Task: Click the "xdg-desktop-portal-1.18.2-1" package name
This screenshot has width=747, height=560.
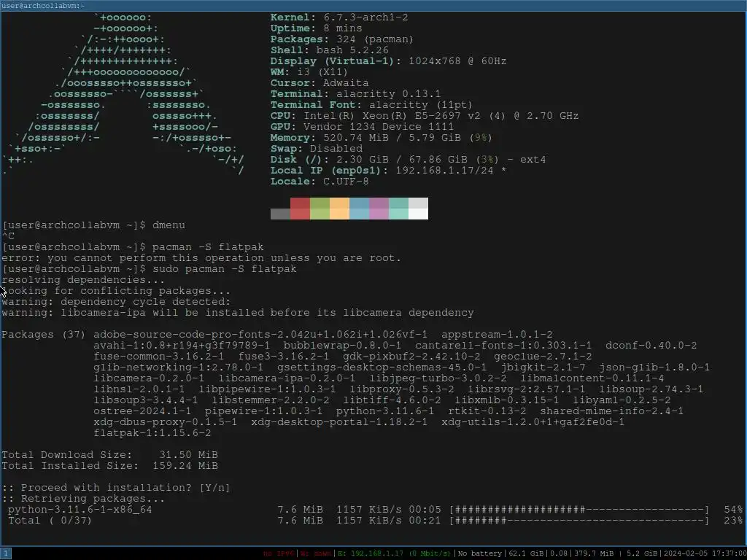Action: pos(339,422)
